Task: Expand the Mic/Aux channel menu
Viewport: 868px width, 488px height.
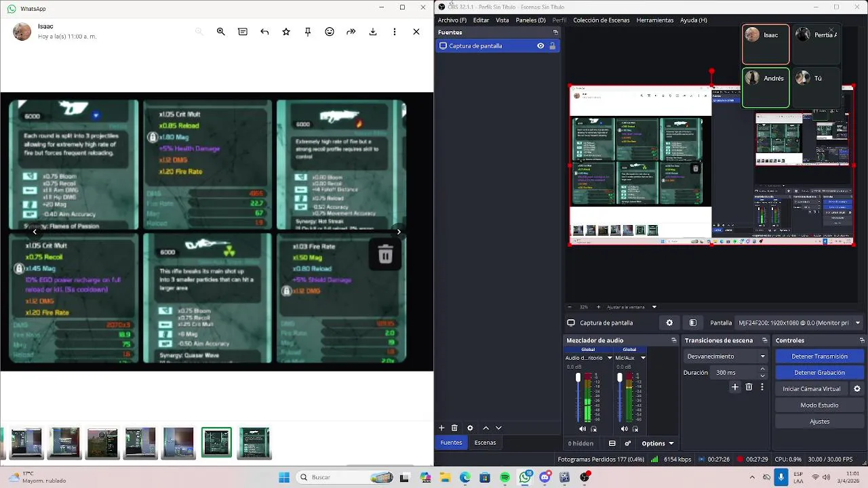Action: (x=643, y=358)
